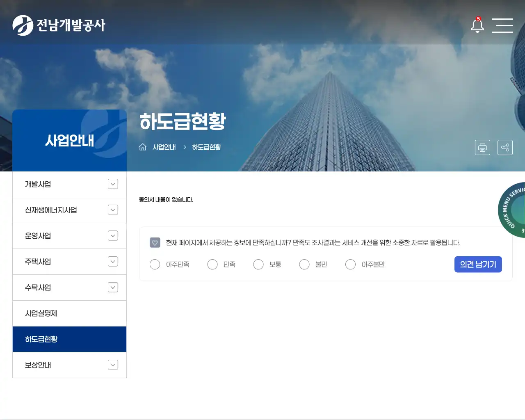The image size is (525, 420).
Task: Open the 사업실명제 sidebar menu item
Action: pyautogui.click(x=69, y=313)
